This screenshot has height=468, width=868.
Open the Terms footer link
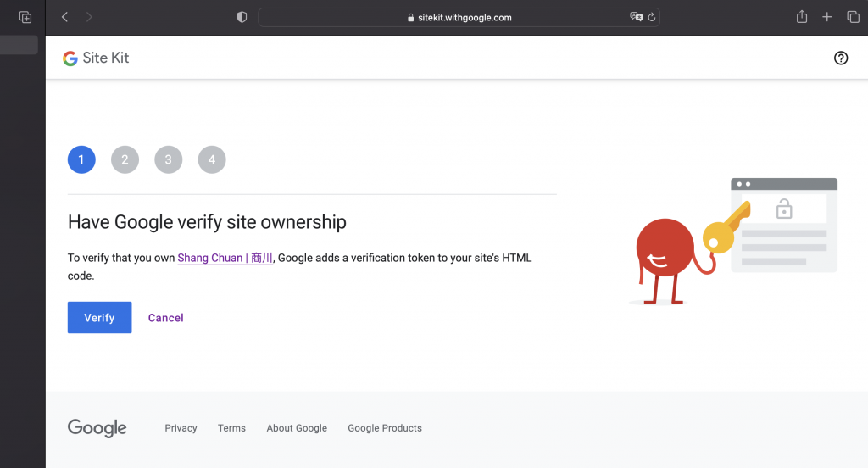point(231,428)
